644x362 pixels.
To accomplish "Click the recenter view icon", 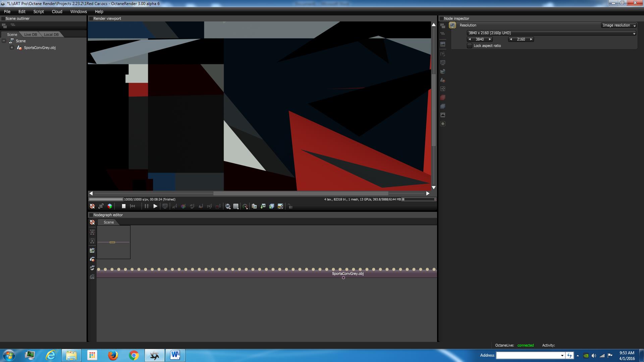I will pyautogui.click(x=92, y=206).
